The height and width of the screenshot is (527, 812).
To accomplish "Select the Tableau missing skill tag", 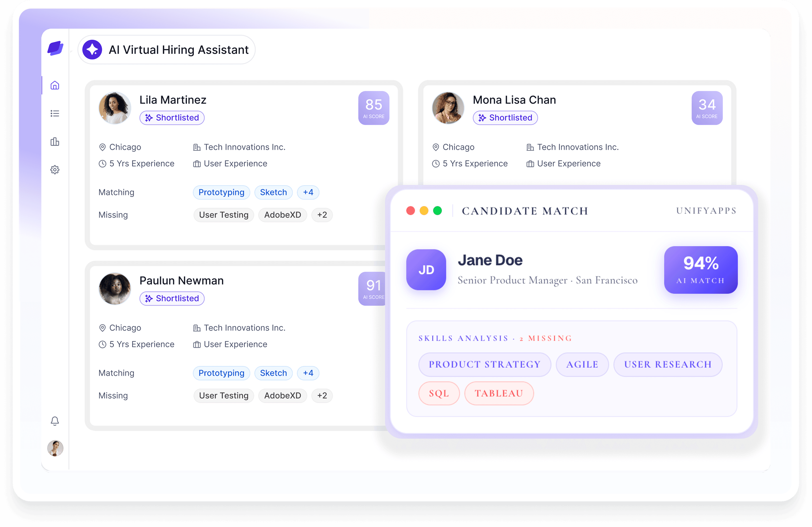I will click(498, 393).
